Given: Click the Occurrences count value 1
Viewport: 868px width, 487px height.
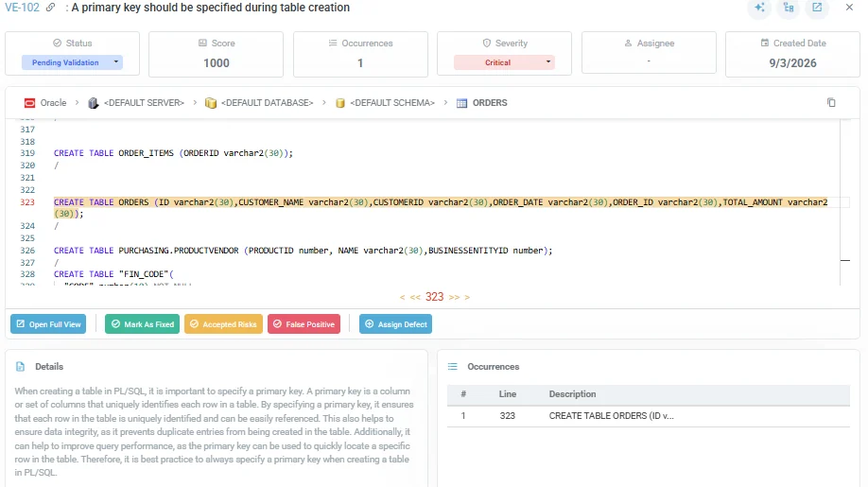Looking at the screenshot, I should pyautogui.click(x=360, y=63).
